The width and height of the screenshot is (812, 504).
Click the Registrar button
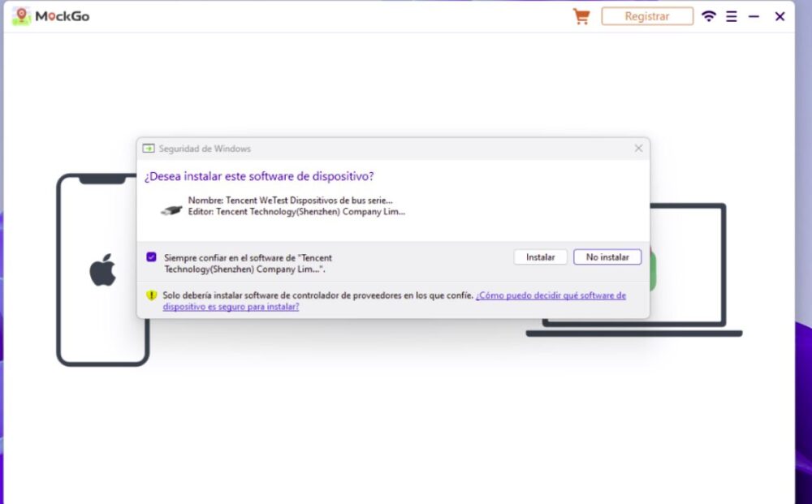coord(647,16)
